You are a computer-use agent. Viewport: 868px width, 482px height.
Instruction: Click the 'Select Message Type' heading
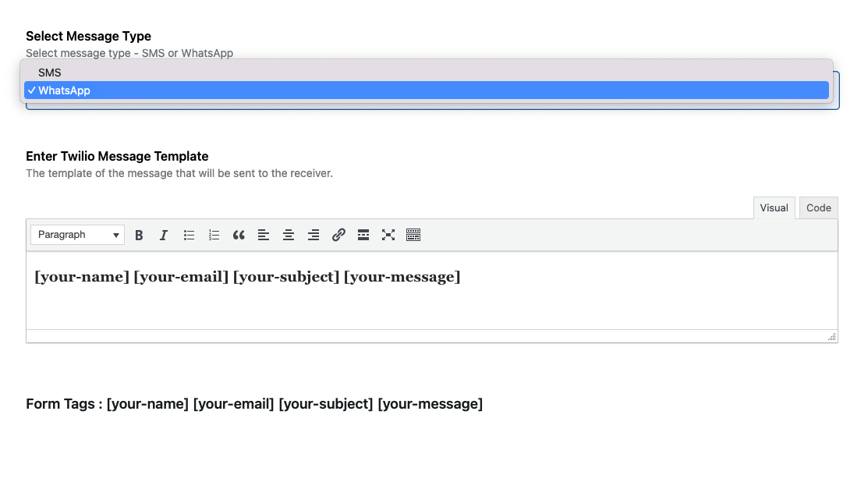tap(89, 36)
